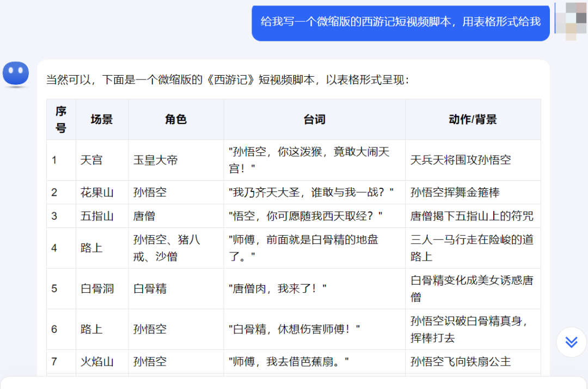Select the 火焰山 scene cell
Image resolution: width=588 pixels, height=389 pixels.
pos(97,361)
